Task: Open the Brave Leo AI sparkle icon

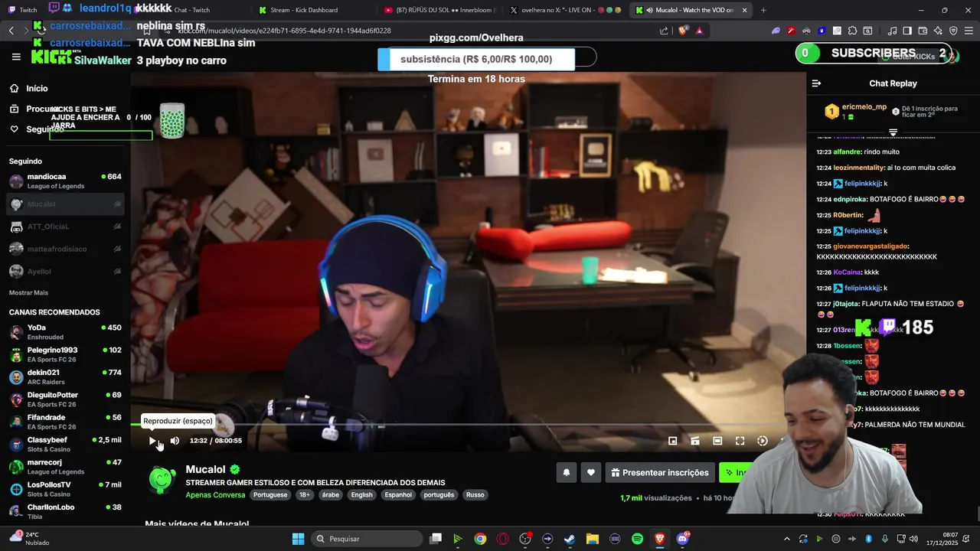Action: click(x=938, y=31)
